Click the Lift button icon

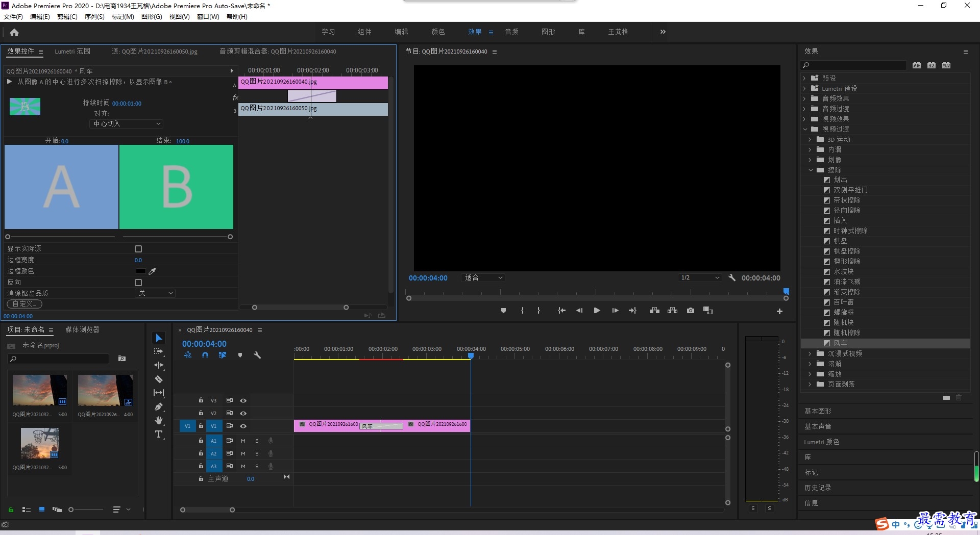(654, 311)
